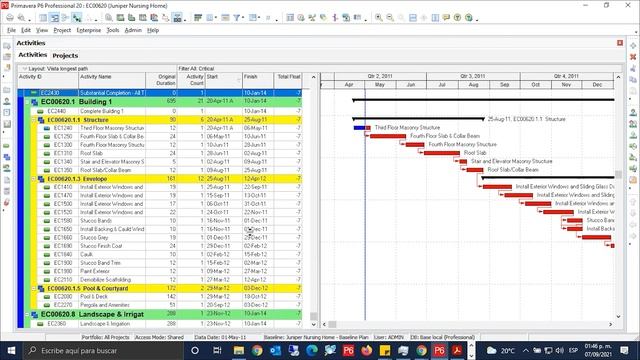Click the Finish column header
Viewport: 640px width, 360px height.
point(258,80)
